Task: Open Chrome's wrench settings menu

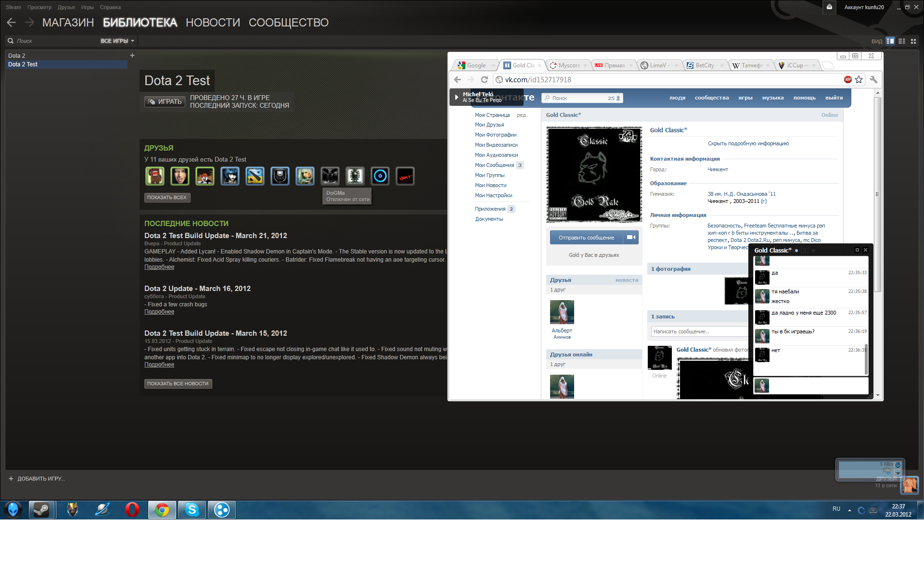Action: 873,79
